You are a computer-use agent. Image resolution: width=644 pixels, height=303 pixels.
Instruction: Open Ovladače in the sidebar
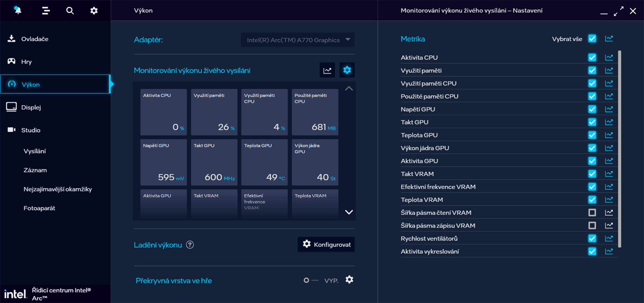point(55,39)
